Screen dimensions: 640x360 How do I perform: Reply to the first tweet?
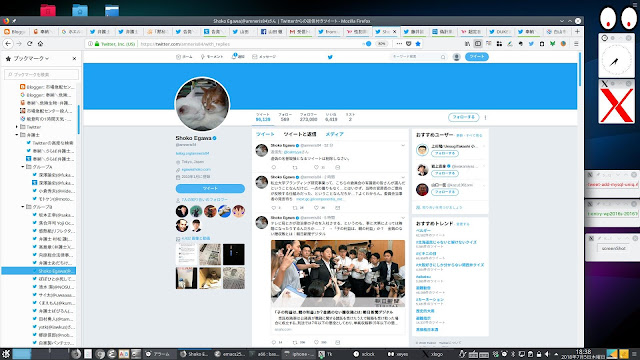274,167
